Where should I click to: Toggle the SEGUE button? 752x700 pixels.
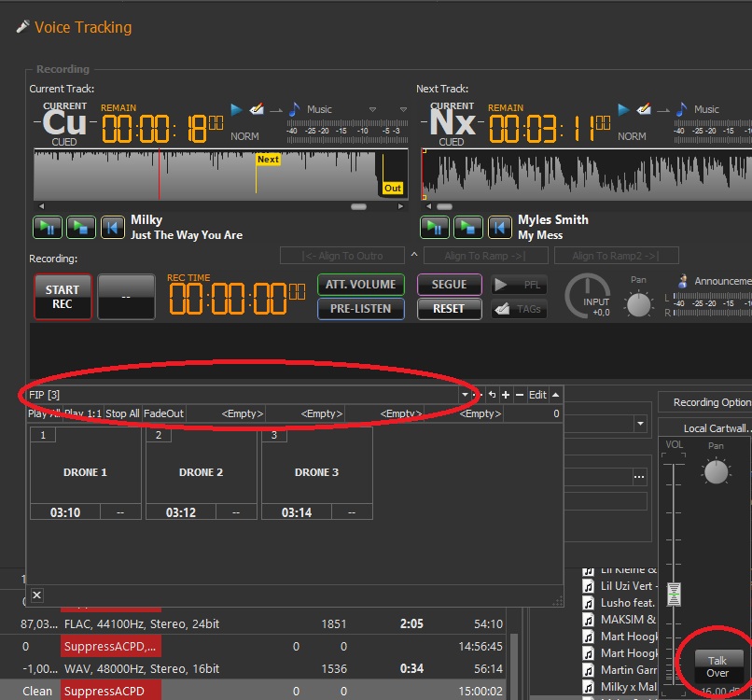click(449, 284)
